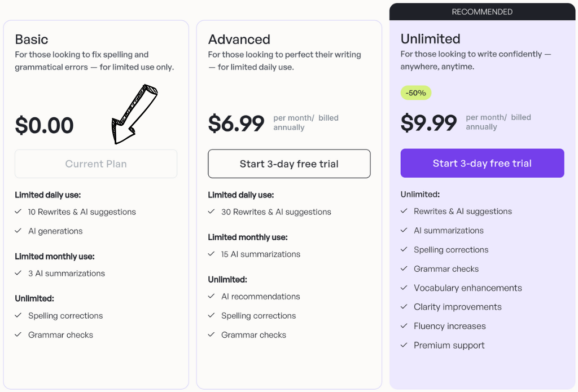This screenshot has width=578, height=392.
Task: Click the Current Plan button
Action: 96,164
